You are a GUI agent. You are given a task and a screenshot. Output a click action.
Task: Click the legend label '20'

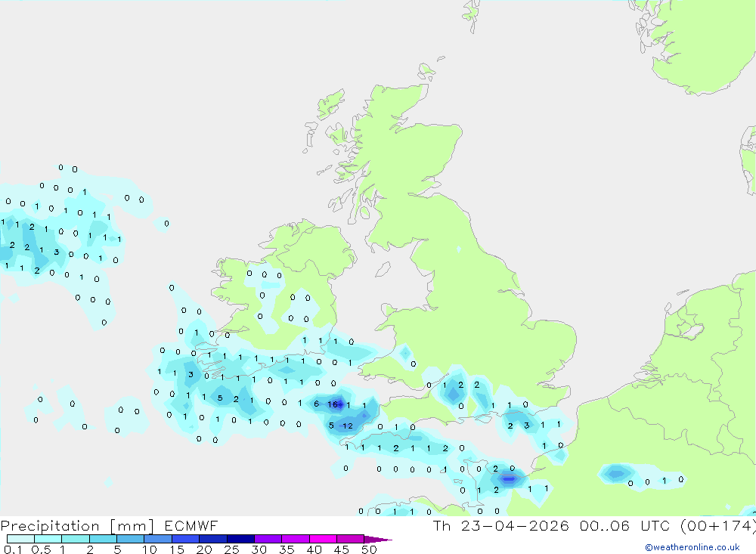204,549
